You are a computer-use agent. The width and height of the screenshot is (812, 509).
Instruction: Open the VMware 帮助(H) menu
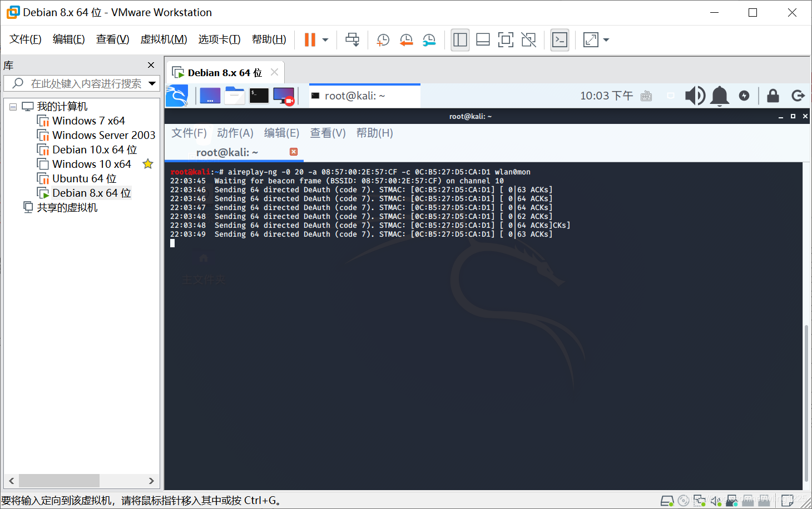click(x=269, y=39)
